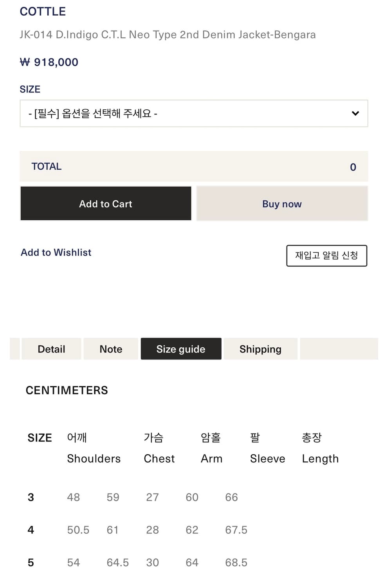This screenshot has height=588, width=388.
Task: Select the size 4 row label
Action: [x=31, y=530]
